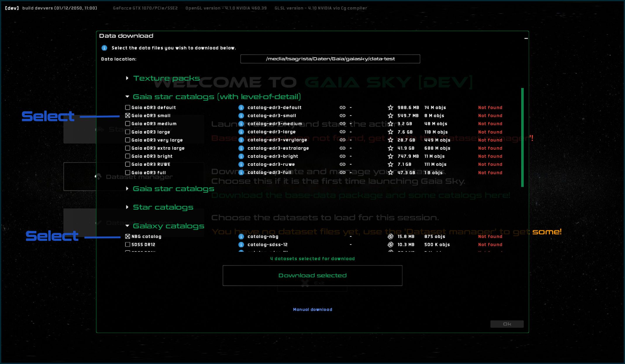Open info for catalog-sdss-12
Image resolution: width=625 pixels, height=364 pixels.
pyautogui.click(x=241, y=244)
